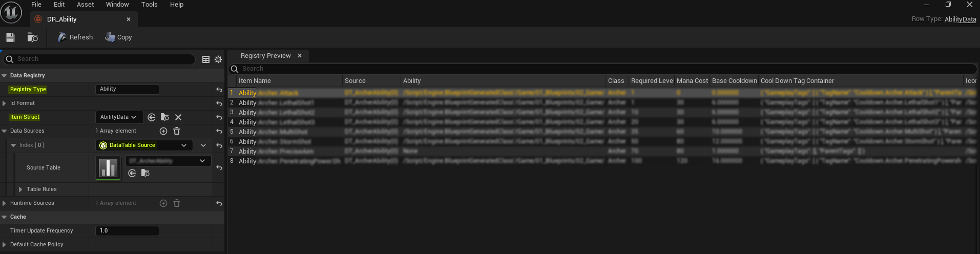Switch to the Registry Preview tab
980x254 pixels.
pos(265,56)
